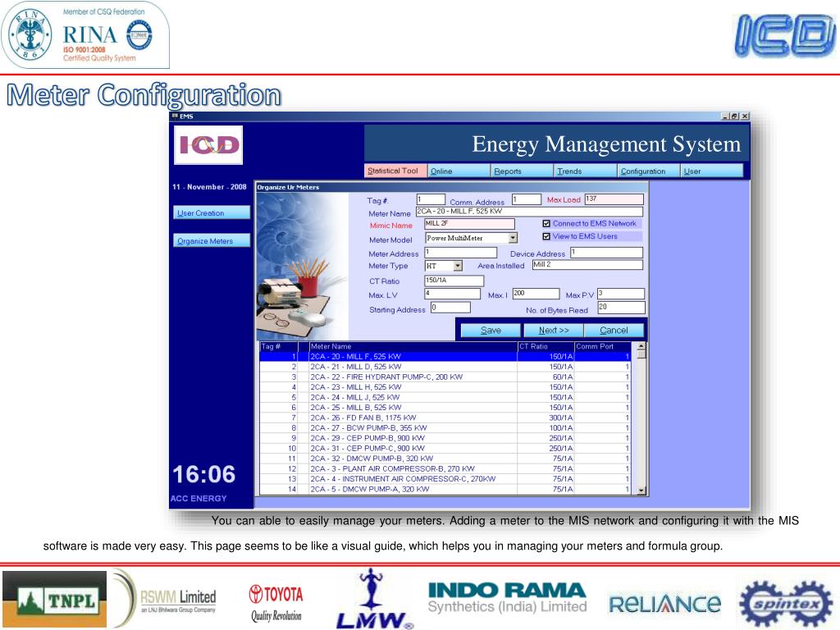Image resolution: width=840 pixels, height=630 pixels.
Task: Click the Area Installed field
Action: point(587,265)
